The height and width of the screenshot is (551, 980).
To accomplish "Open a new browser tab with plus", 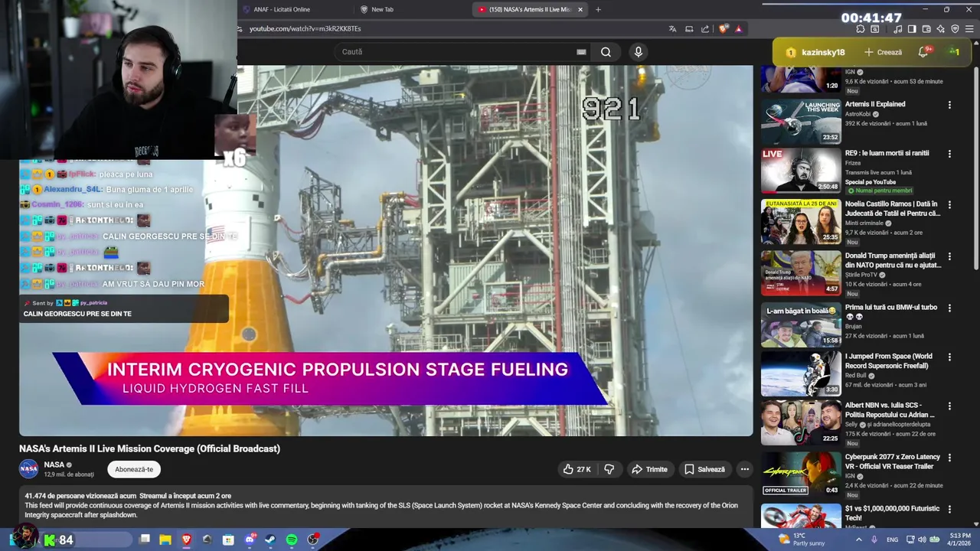I will coord(598,9).
